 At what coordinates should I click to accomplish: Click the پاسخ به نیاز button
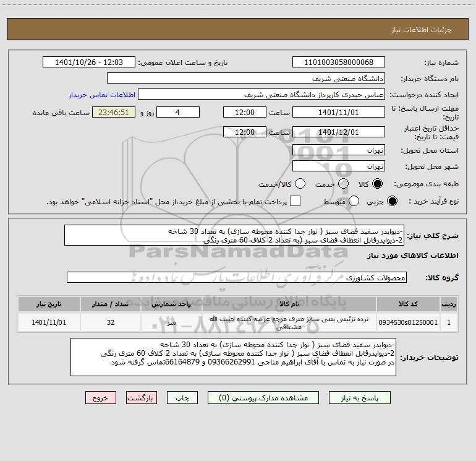pos(359,397)
